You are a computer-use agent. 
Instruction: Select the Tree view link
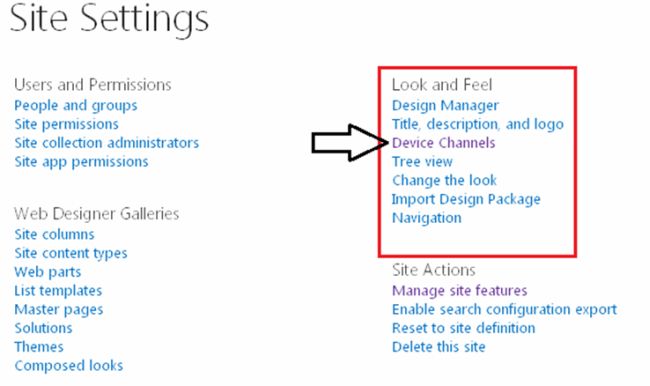pos(422,161)
